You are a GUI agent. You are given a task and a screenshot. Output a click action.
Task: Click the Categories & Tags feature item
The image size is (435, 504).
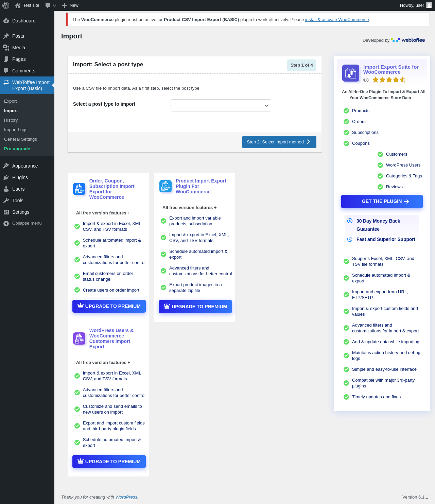coord(404,176)
